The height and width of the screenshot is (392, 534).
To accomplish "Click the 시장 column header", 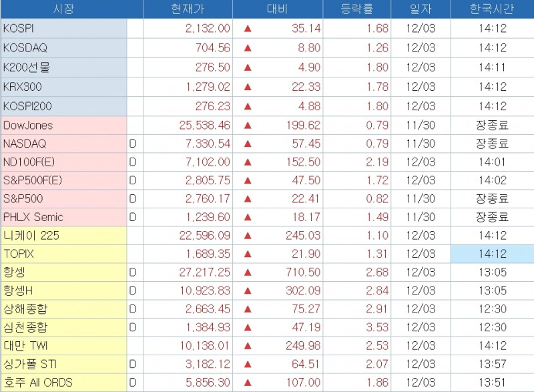I will click(x=64, y=9).
